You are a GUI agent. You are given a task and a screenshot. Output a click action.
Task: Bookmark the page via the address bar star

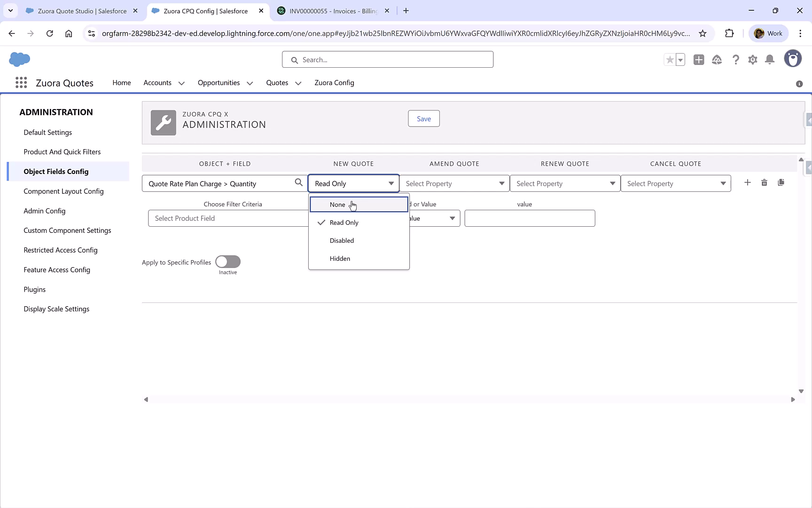[703, 33]
